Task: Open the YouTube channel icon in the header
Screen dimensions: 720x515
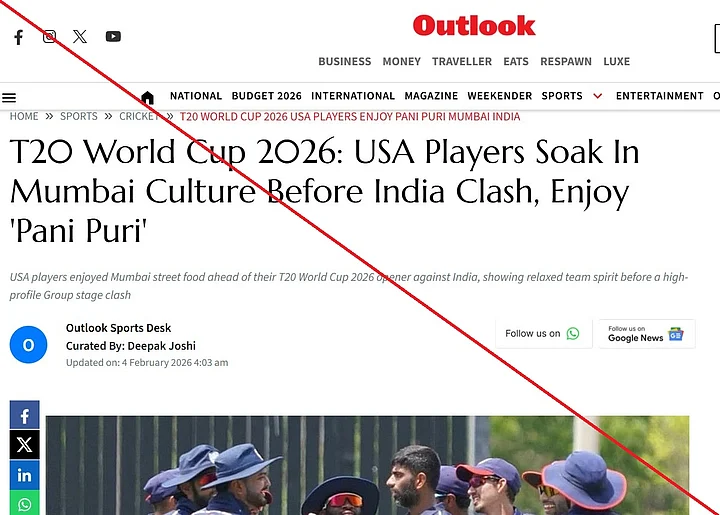Action: [113, 36]
